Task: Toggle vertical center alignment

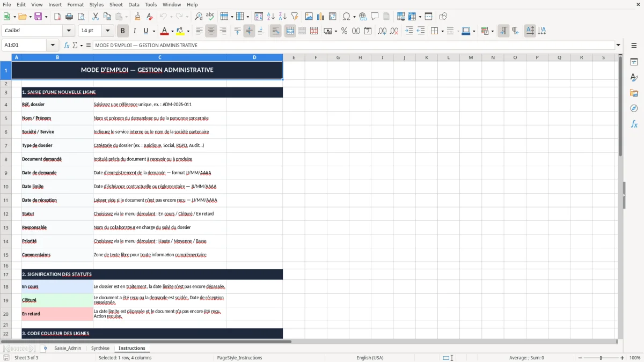Action: pyautogui.click(x=249, y=31)
